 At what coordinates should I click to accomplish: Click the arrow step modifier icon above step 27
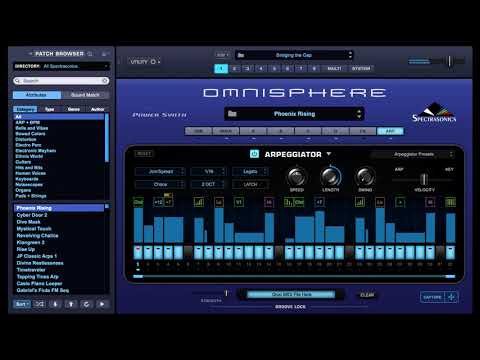[x=400, y=202]
